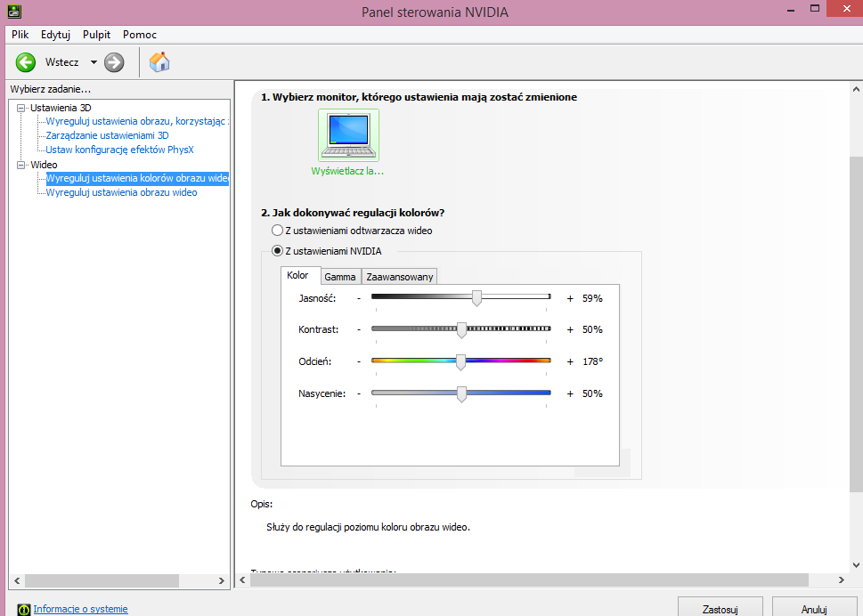Click the Ustawienia 3D tree label
This screenshot has width=863, height=616.
61,108
